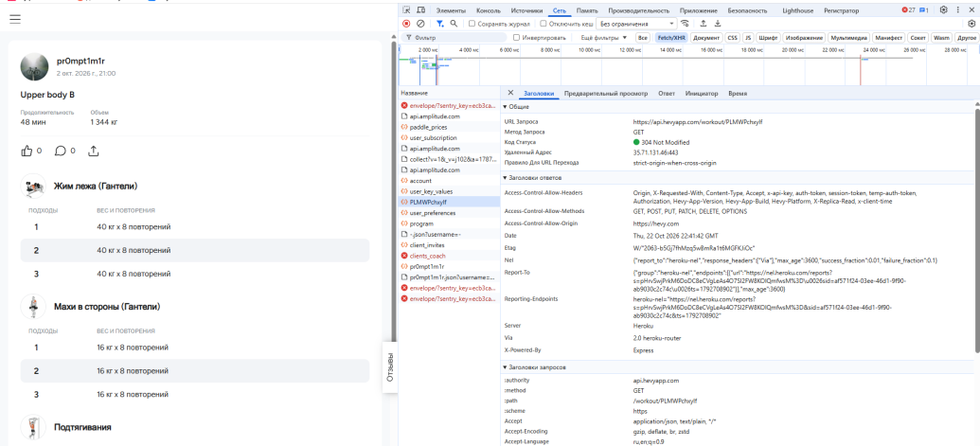The width and height of the screenshot is (980, 446).
Task: Enable Сохранять журнал checkbox
Action: tap(472, 24)
